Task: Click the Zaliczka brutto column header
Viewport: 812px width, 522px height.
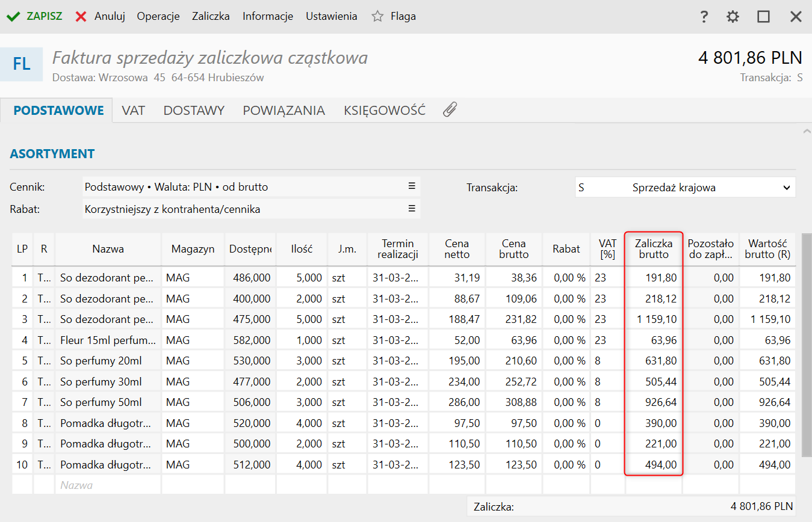Action: click(654, 249)
